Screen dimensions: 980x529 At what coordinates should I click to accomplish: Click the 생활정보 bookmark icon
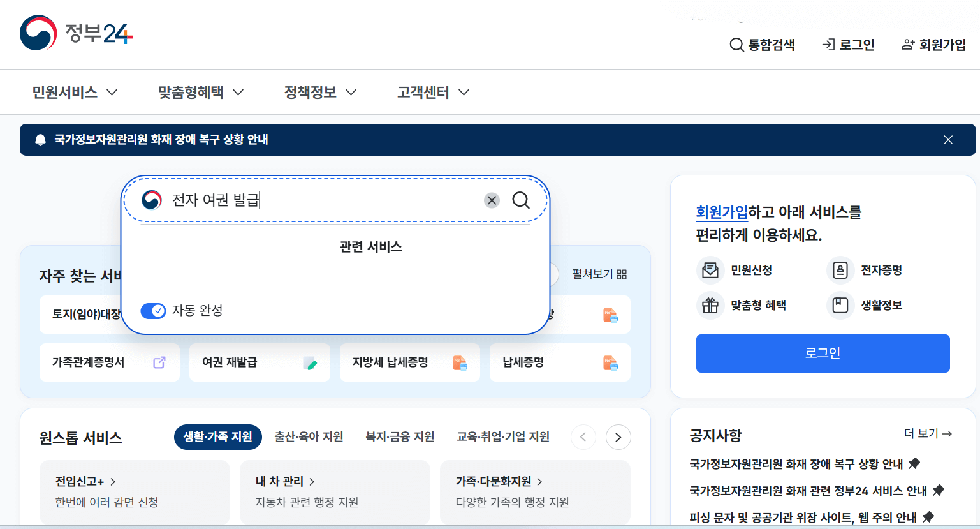[x=840, y=305]
